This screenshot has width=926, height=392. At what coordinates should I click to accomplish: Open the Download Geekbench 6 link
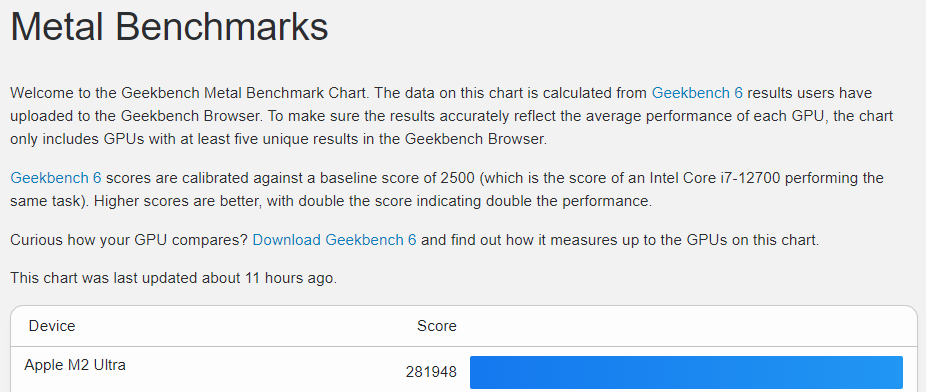334,240
